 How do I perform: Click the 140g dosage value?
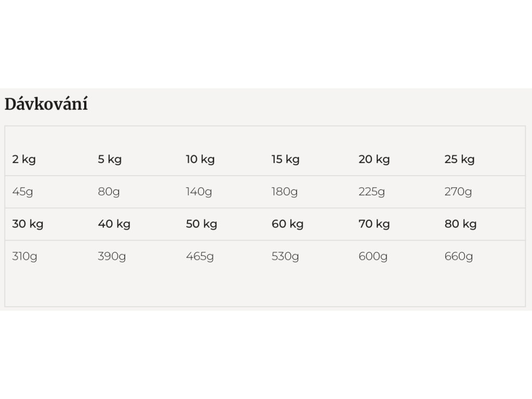199,192
